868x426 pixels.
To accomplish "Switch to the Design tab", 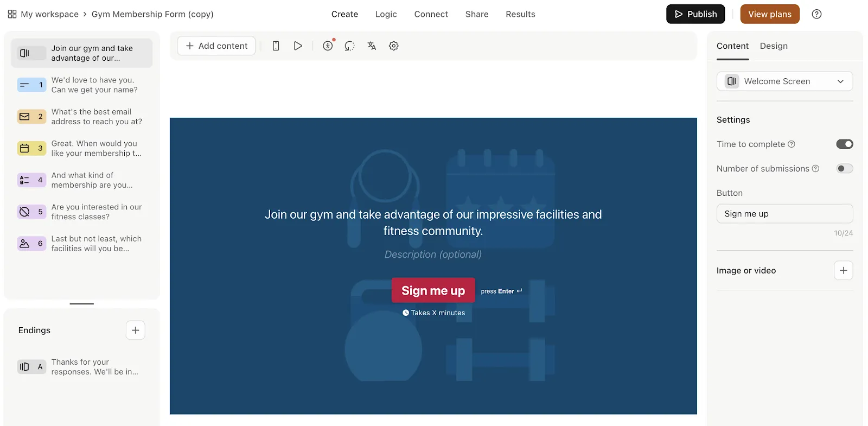I will point(774,46).
